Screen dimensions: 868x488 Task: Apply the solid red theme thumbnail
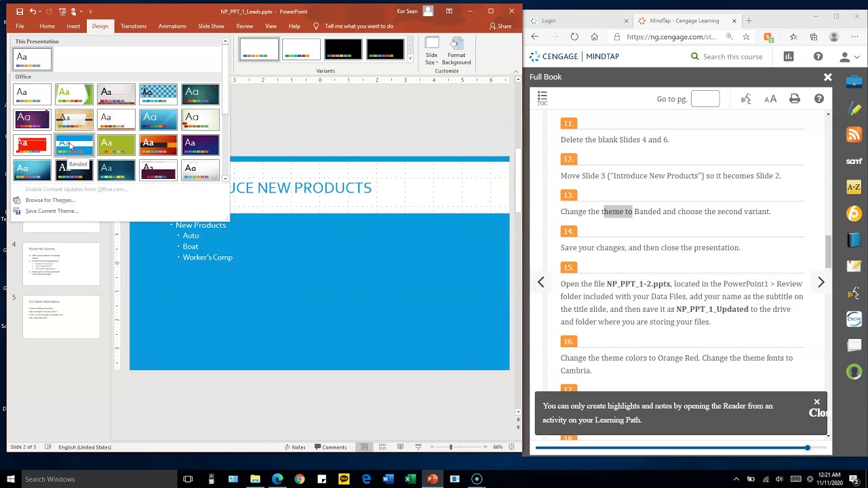32,144
